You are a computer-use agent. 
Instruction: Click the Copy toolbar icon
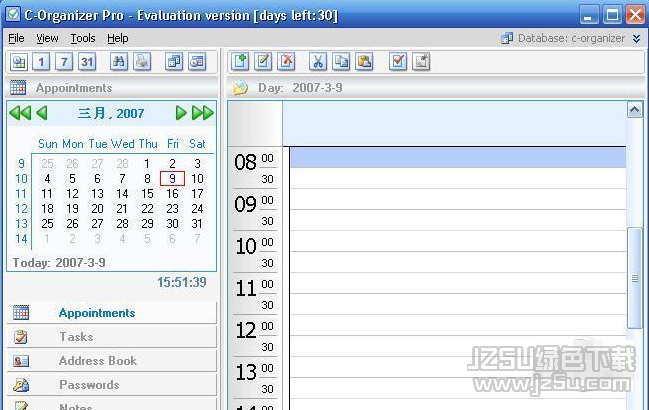coord(341,62)
